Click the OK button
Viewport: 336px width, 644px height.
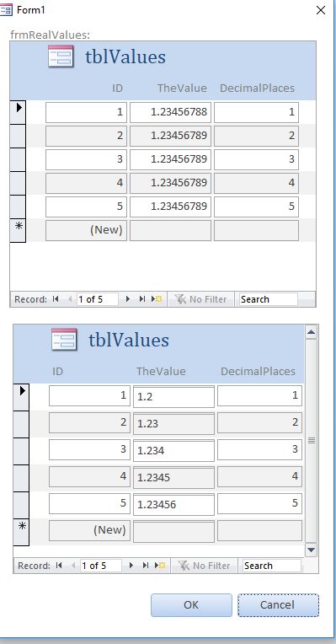[x=191, y=605]
